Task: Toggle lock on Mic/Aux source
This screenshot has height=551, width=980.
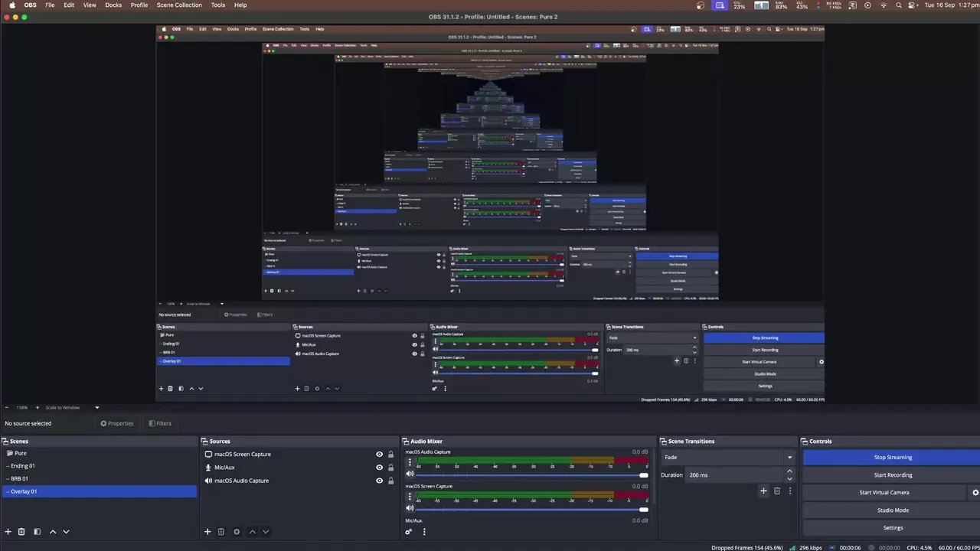Action: 390,467
